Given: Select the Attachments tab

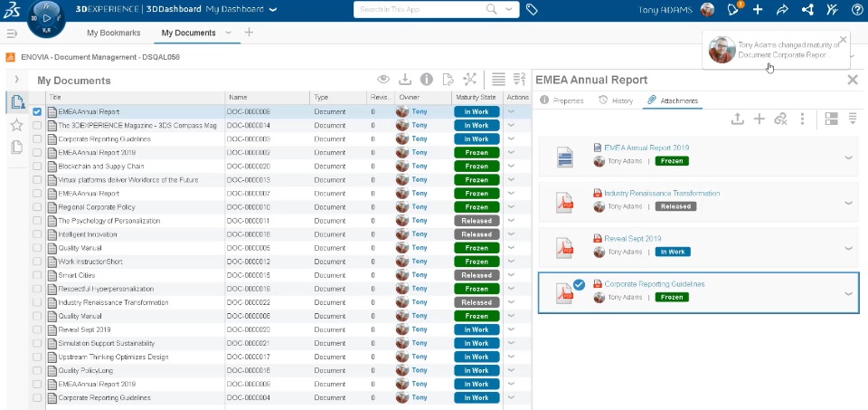Looking at the screenshot, I should pyautogui.click(x=673, y=100).
